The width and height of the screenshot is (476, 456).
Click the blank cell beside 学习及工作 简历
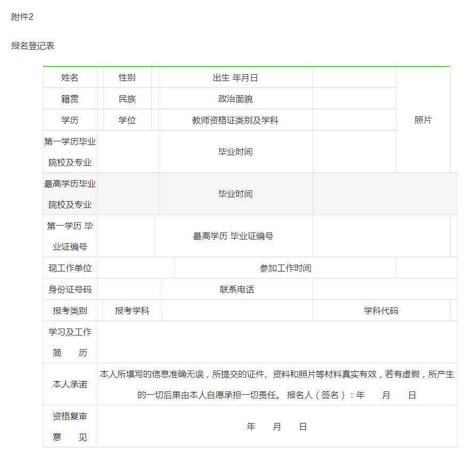(x=277, y=342)
